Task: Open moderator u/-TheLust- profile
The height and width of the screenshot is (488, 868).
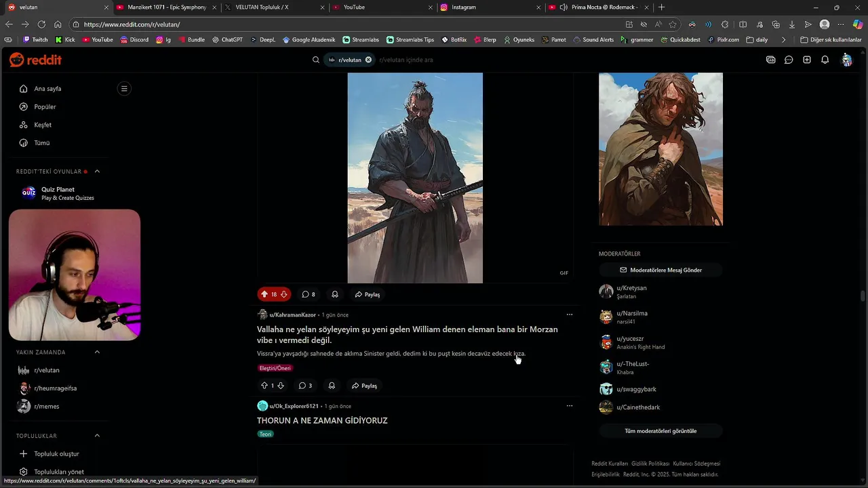Action: [x=633, y=364]
